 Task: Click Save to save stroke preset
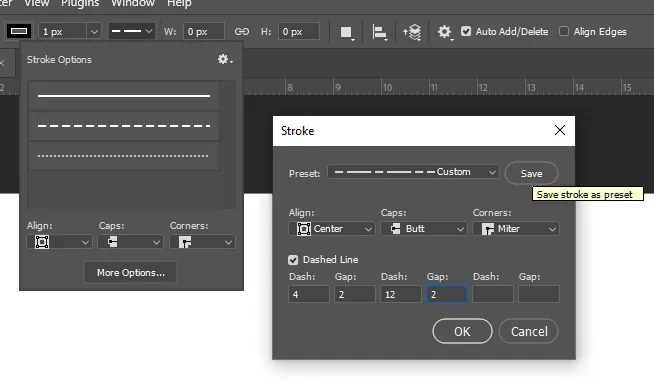tap(531, 173)
